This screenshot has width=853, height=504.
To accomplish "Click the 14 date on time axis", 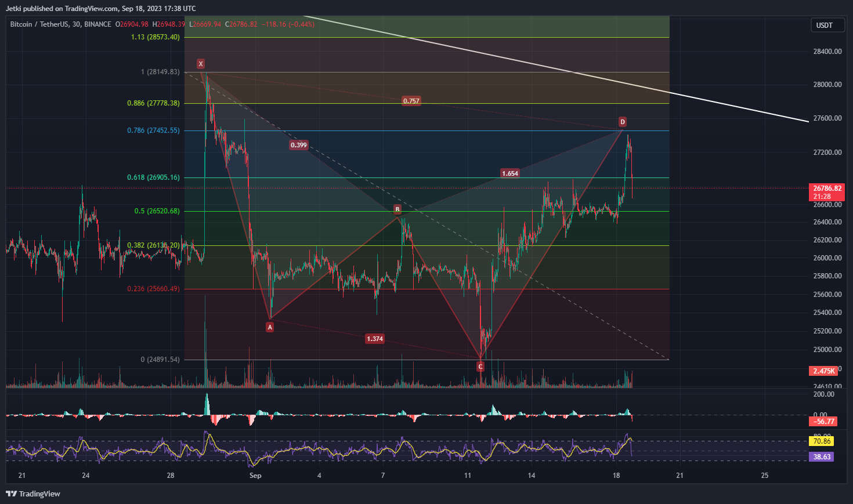I will (532, 476).
